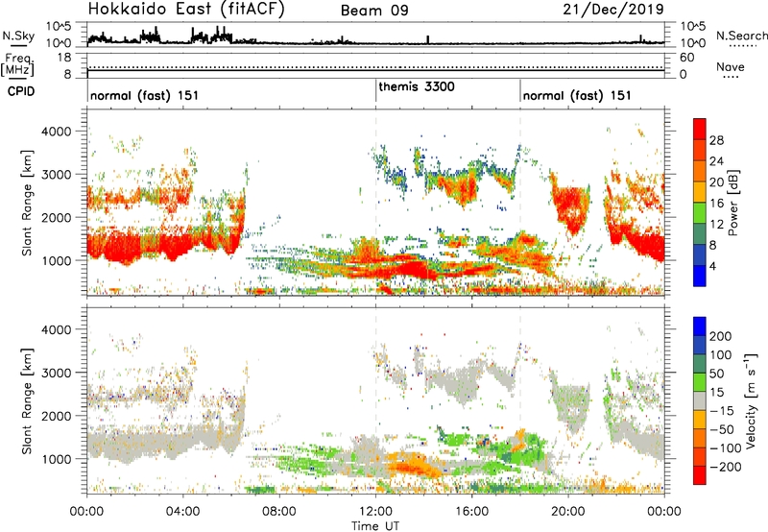Click the 'Nave' legend label
The width and height of the screenshot is (768, 532).
[731, 66]
